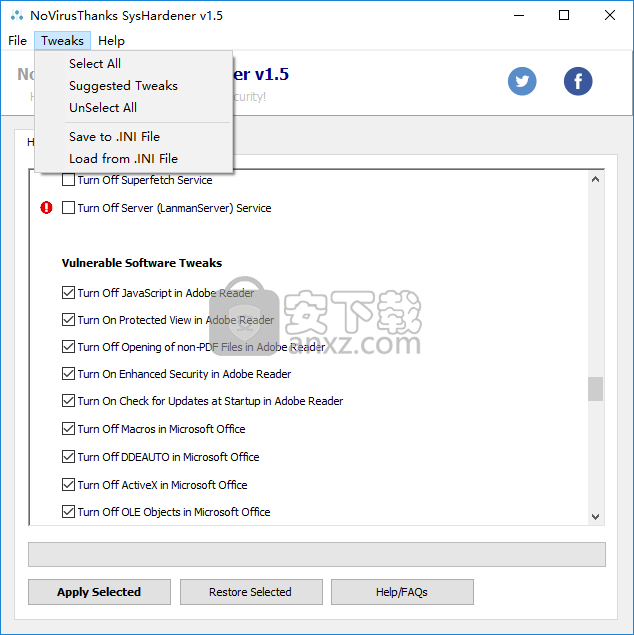Click the empty progress bar area
This screenshot has width=634, height=635.
click(317, 554)
